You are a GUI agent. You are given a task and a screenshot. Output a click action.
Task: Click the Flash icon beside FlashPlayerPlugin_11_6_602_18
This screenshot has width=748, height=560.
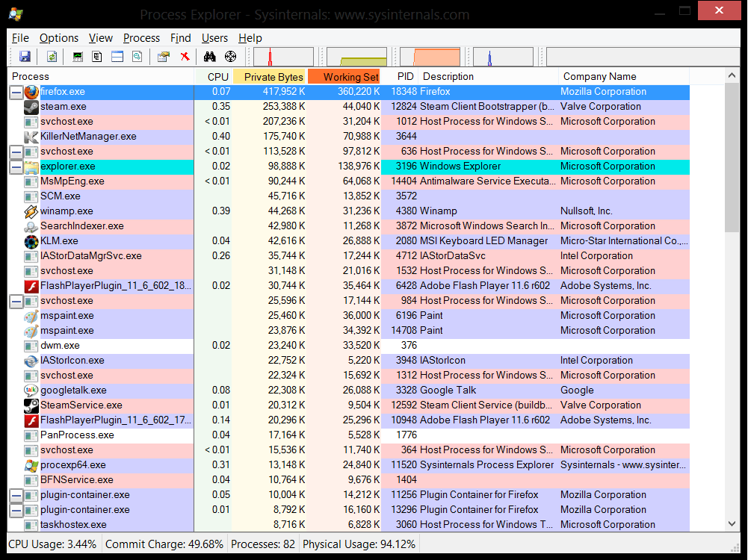click(x=31, y=286)
